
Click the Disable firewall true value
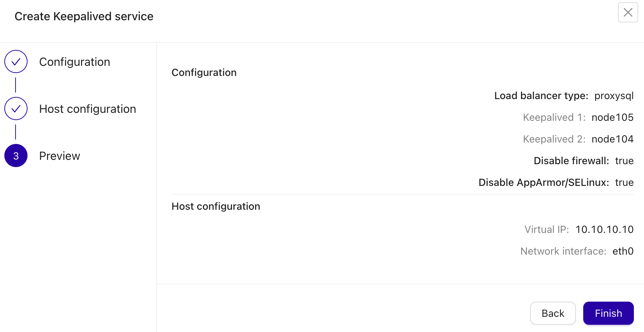coord(624,161)
